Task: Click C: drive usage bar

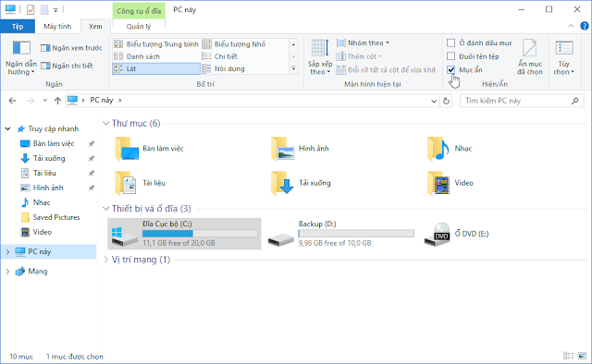Action: click(x=200, y=234)
